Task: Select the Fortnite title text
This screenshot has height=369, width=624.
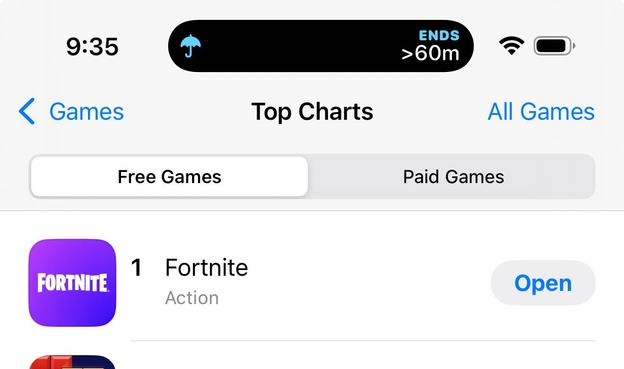Action: click(x=207, y=267)
